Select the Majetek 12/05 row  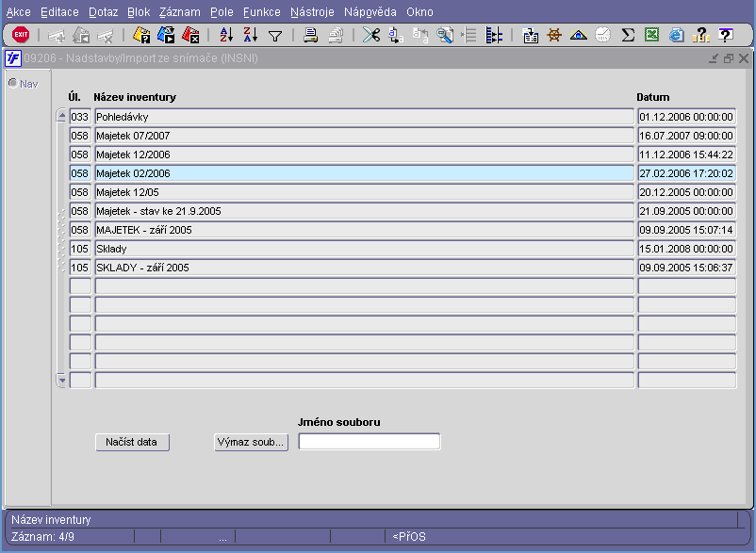click(x=364, y=192)
